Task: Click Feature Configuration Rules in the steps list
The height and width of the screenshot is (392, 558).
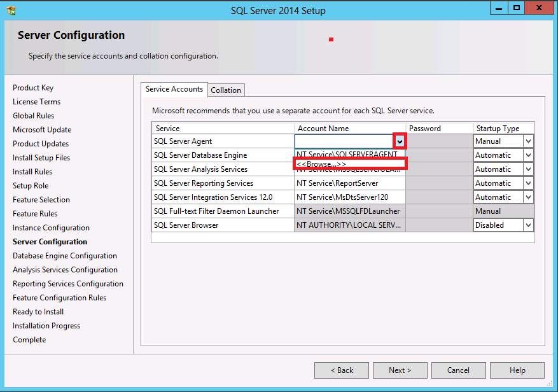Action: pos(59,298)
